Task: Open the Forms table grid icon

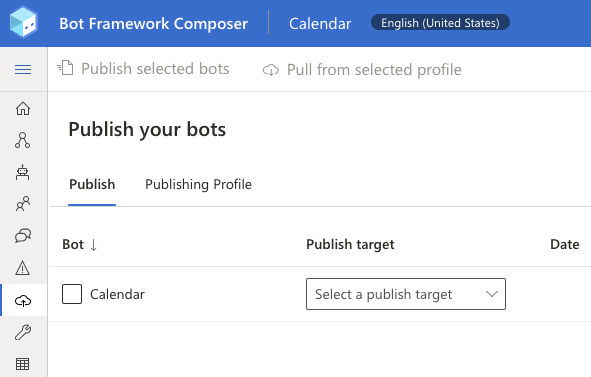Action: click(23, 364)
